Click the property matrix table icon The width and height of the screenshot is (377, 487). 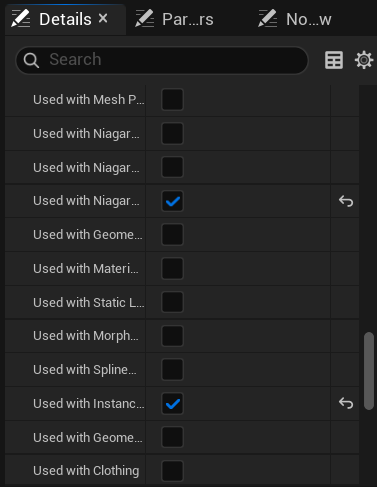click(x=334, y=60)
